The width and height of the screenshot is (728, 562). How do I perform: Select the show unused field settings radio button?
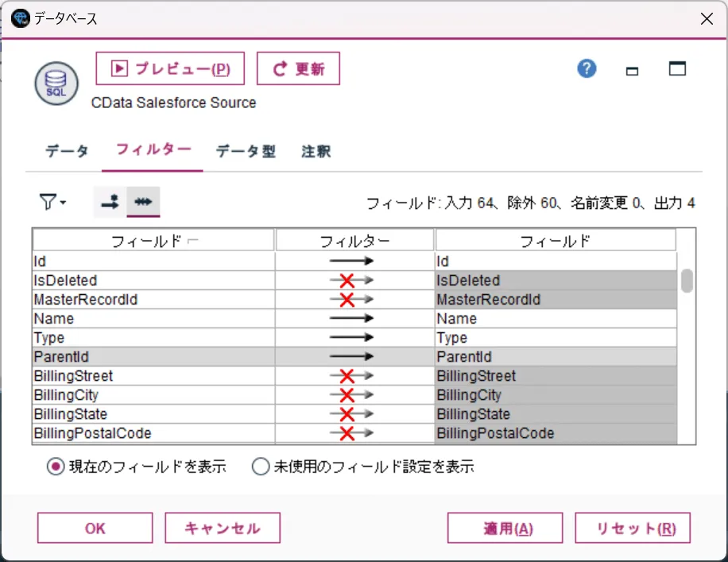(x=261, y=467)
